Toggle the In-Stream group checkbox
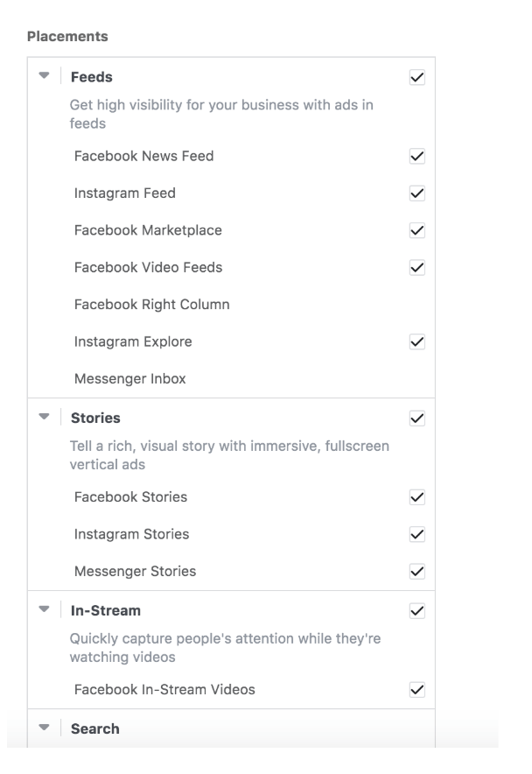The width and height of the screenshot is (532, 774). pos(416,610)
